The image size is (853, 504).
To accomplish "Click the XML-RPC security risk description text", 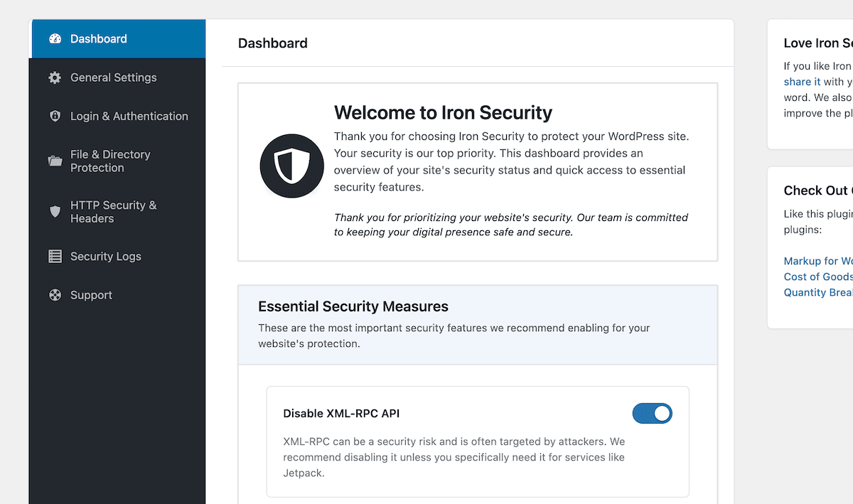I will (454, 457).
